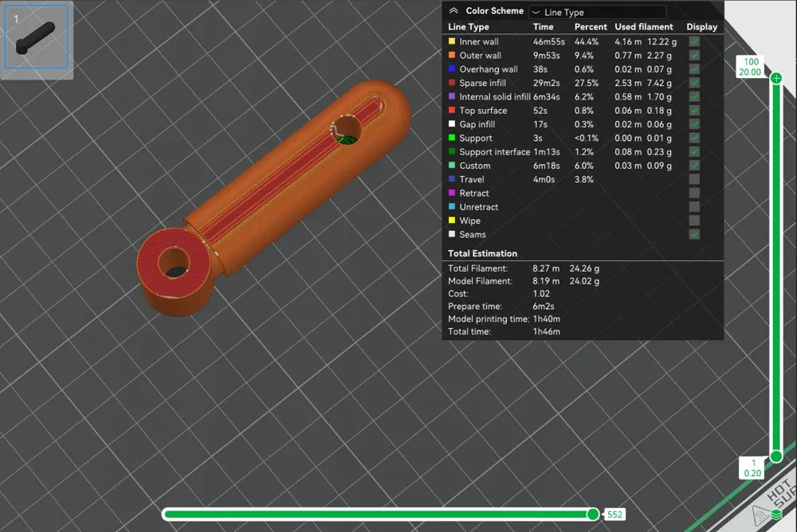The image size is (797, 532).
Task: Click the green Support color swatch
Action: [451, 138]
